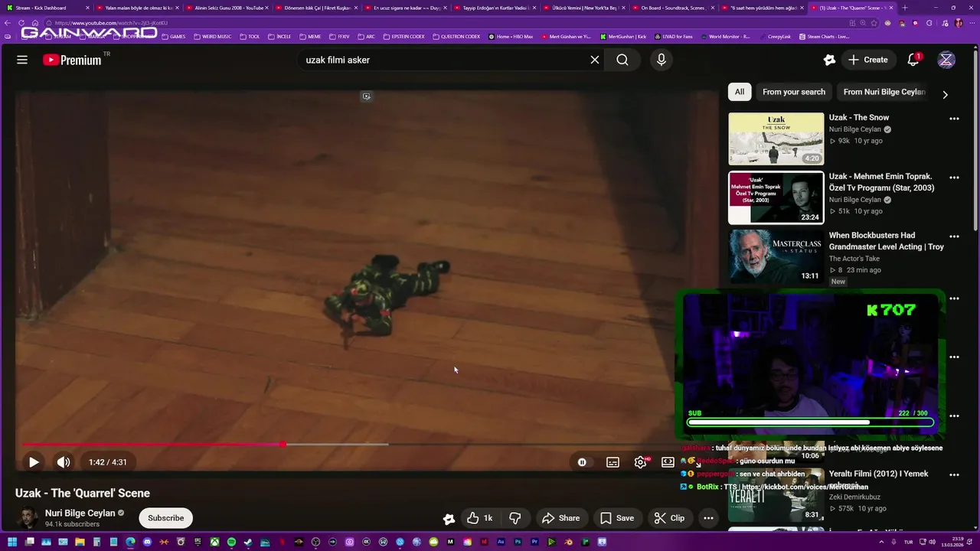Open the GAMES bookmark folder

(174, 36)
